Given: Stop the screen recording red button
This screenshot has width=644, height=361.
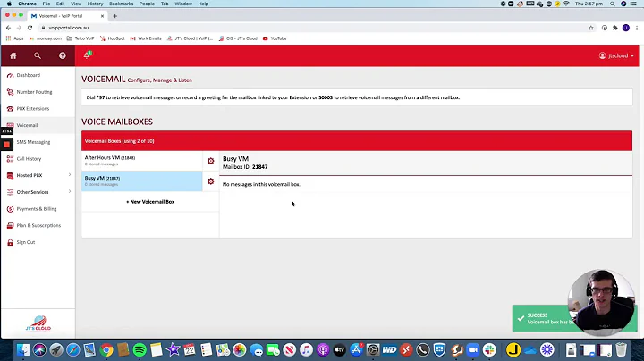Looking at the screenshot, I should point(6,145).
